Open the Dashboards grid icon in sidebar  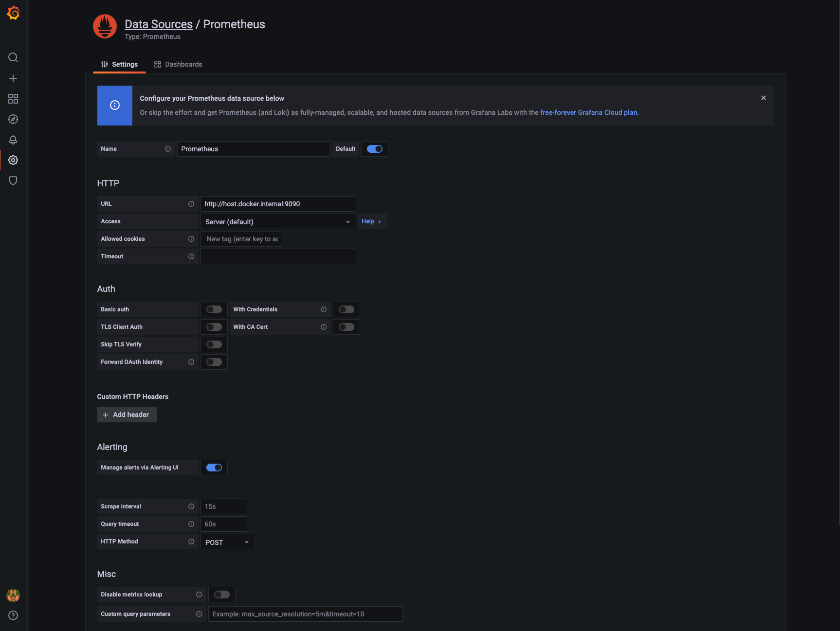[13, 99]
